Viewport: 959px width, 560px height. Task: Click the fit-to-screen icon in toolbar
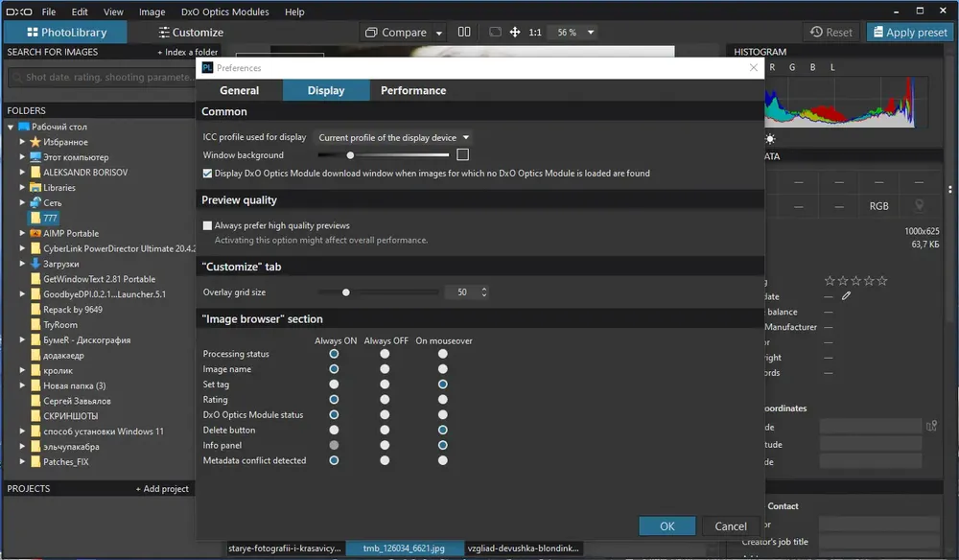coord(496,32)
